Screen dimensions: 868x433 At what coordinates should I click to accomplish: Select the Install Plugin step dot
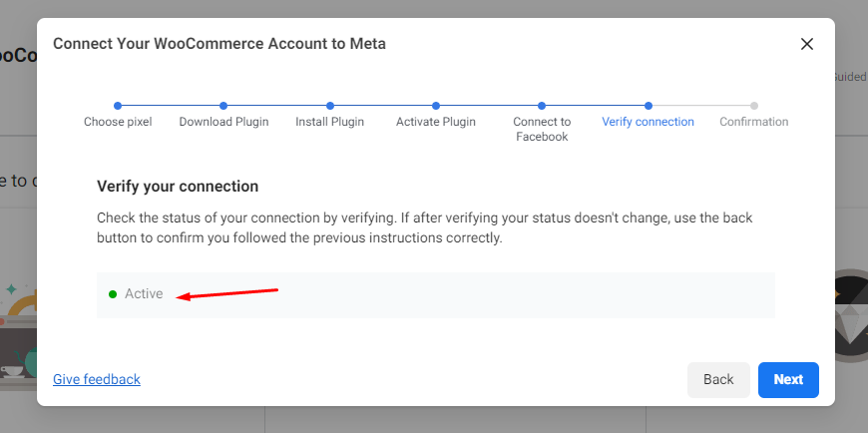(x=330, y=106)
